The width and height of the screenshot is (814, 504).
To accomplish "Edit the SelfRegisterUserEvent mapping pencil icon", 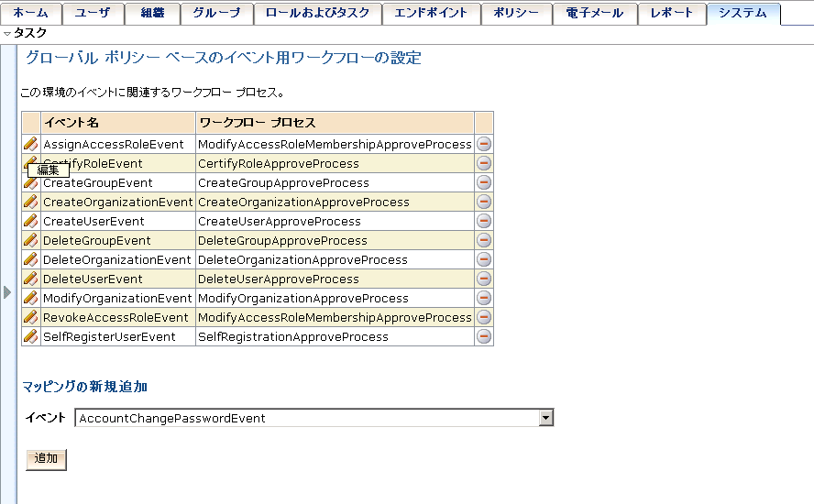I will [30, 335].
